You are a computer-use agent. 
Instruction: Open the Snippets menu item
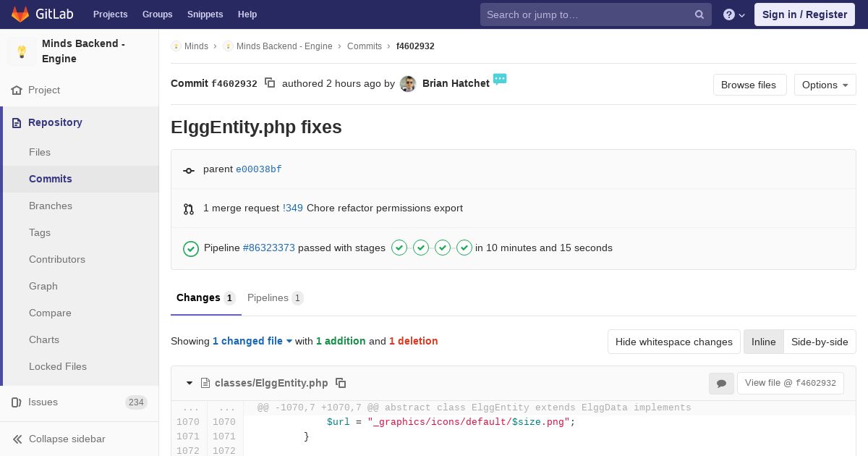tap(205, 14)
